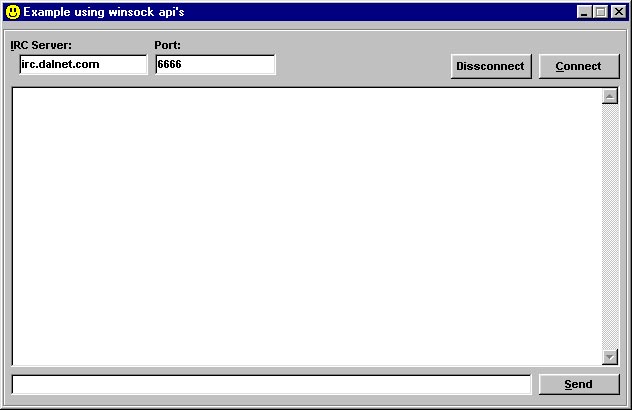Minimize the winsock example window
The height and width of the screenshot is (410, 632).
pos(585,12)
